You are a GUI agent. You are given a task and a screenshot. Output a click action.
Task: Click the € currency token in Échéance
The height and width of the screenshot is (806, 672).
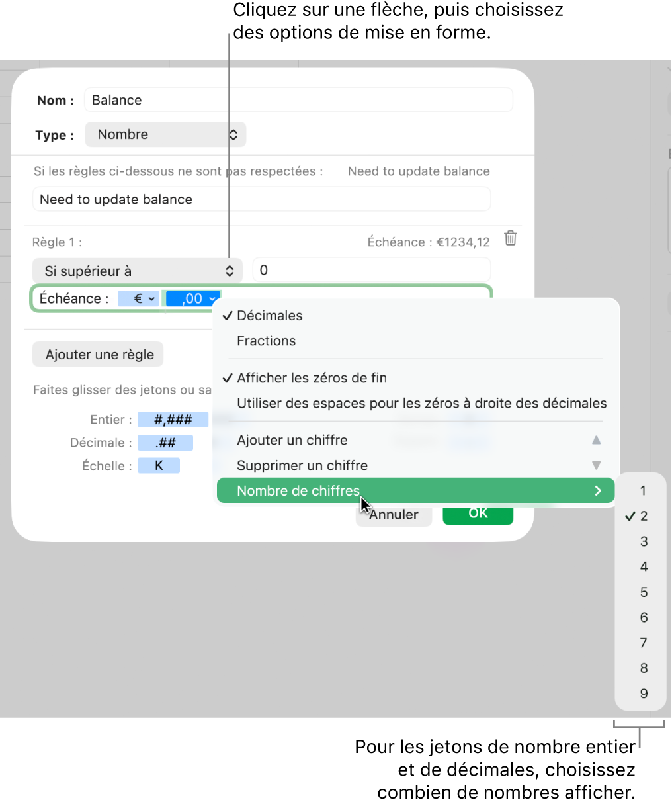point(138,298)
